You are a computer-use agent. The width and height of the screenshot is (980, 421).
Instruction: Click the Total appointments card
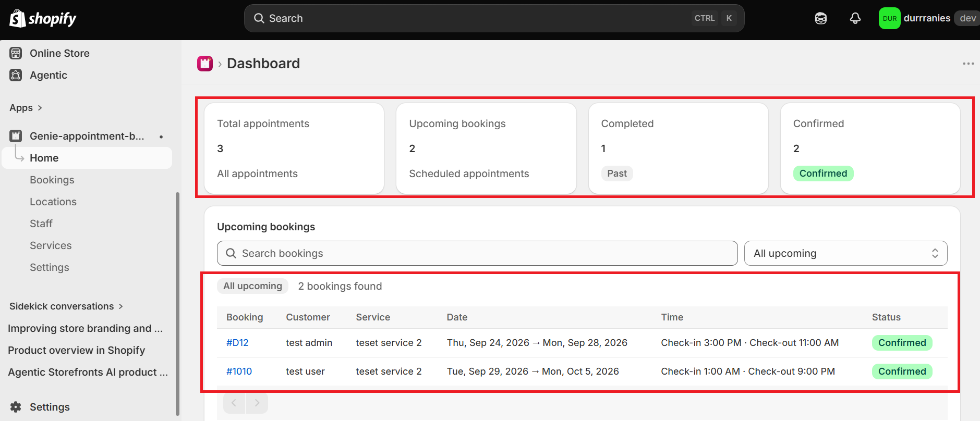click(294, 148)
